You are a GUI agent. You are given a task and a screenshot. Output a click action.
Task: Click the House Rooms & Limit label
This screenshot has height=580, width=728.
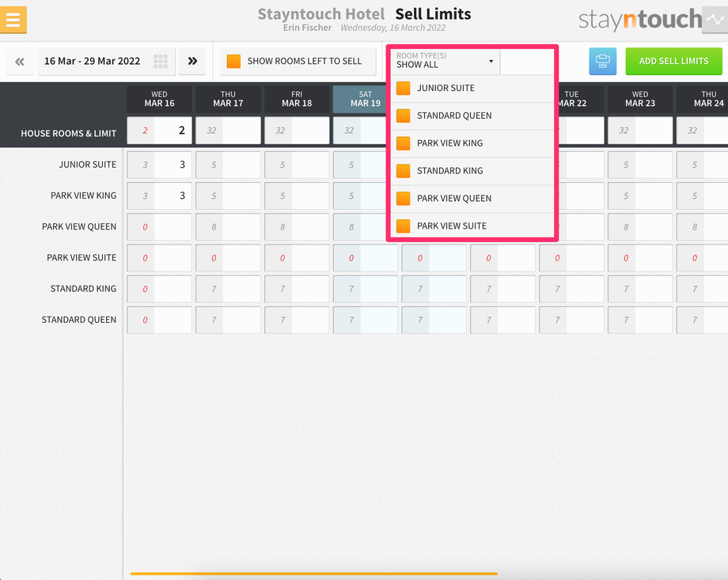pyautogui.click(x=68, y=133)
